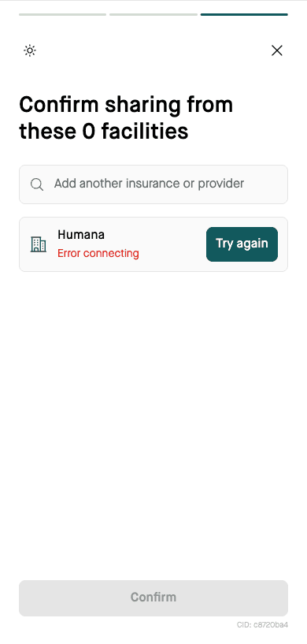Select the second progress step bar
Image resolution: width=307 pixels, height=644 pixels.
(153, 15)
